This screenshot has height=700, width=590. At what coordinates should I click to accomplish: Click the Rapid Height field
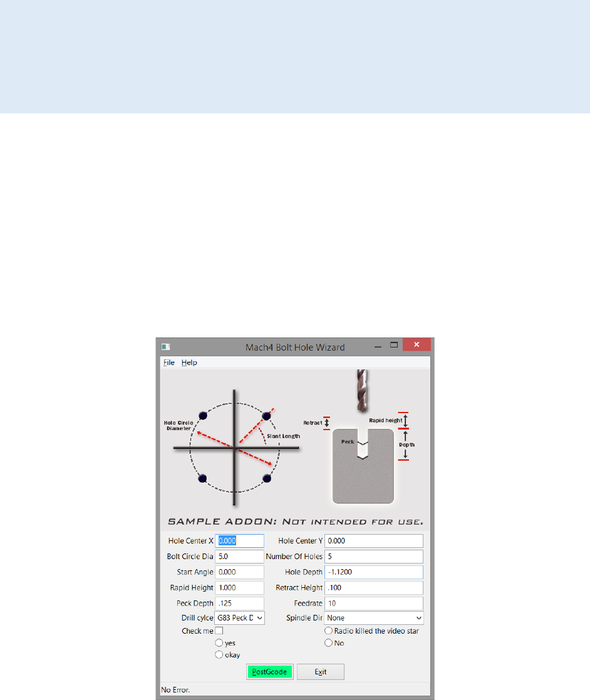click(239, 587)
